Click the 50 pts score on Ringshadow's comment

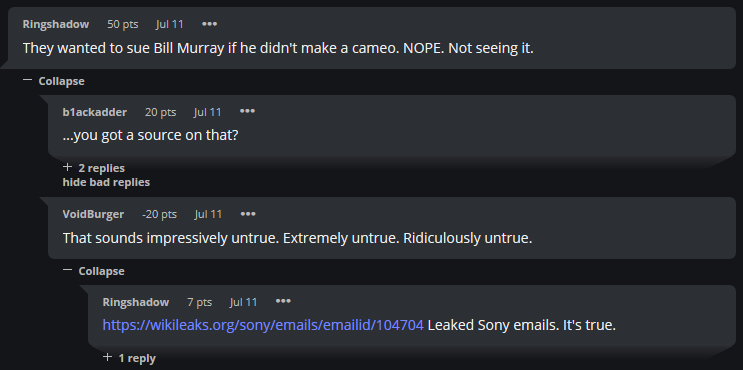click(123, 24)
